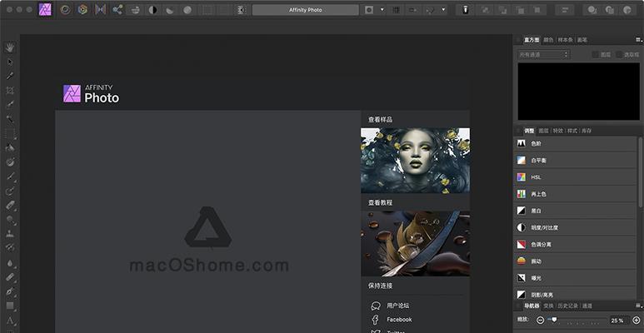Click the navigator zoom slider handle
The height and width of the screenshot is (333, 644).
pyautogui.click(x=555, y=319)
